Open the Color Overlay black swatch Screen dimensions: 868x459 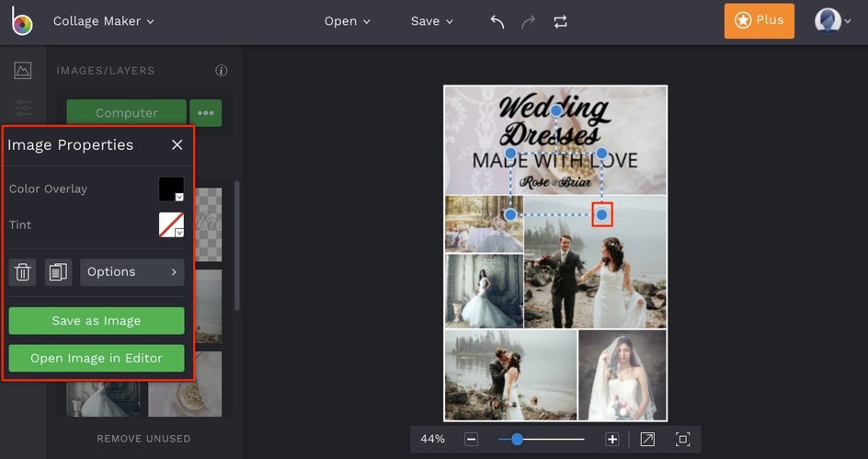pyautogui.click(x=172, y=189)
